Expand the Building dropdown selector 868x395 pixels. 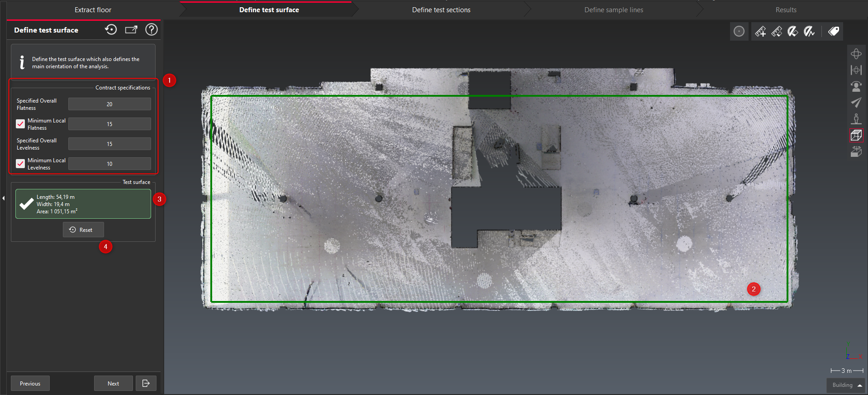pyautogui.click(x=846, y=385)
